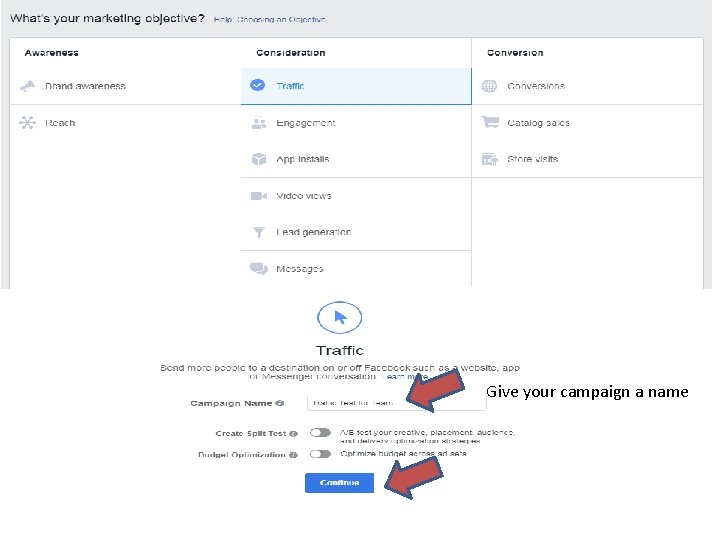This screenshot has width=720, height=540.
Task: Choose the Engagement objective
Action: (356, 123)
